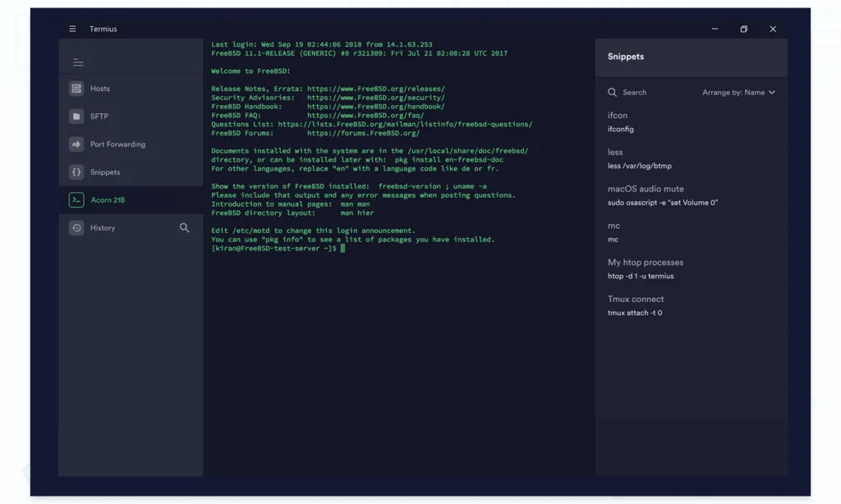Collapse the sidebar with the toggle icon

click(78, 62)
